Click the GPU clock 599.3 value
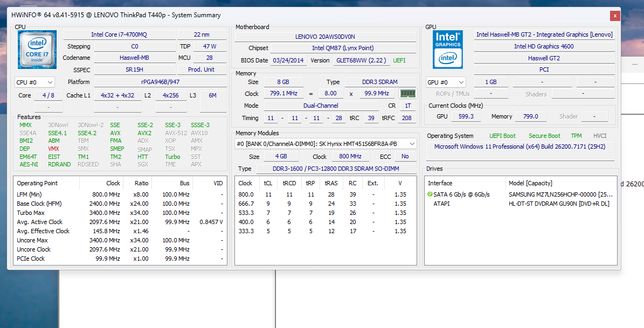Image resolution: width=644 pixels, height=328 pixels. (x=466, y=116)
